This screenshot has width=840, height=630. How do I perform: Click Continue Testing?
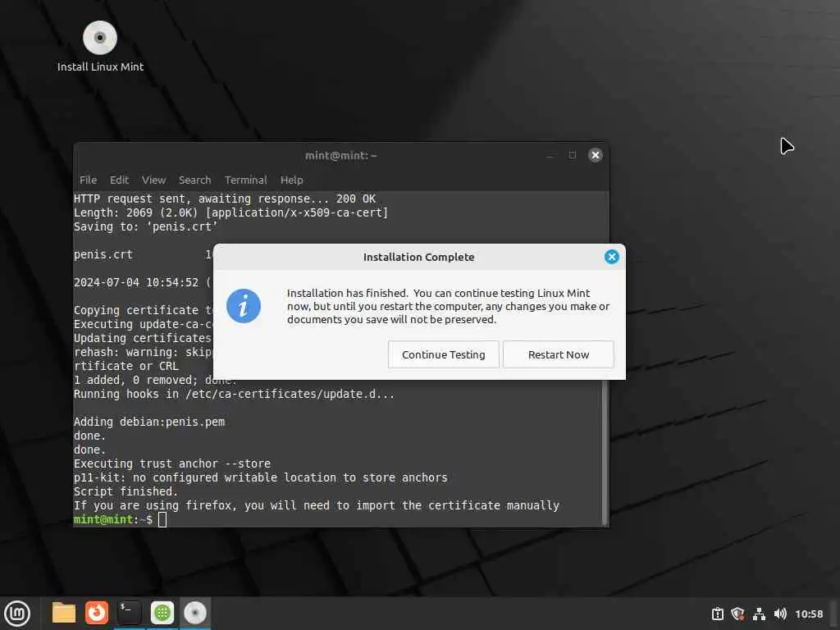[443, 354]
